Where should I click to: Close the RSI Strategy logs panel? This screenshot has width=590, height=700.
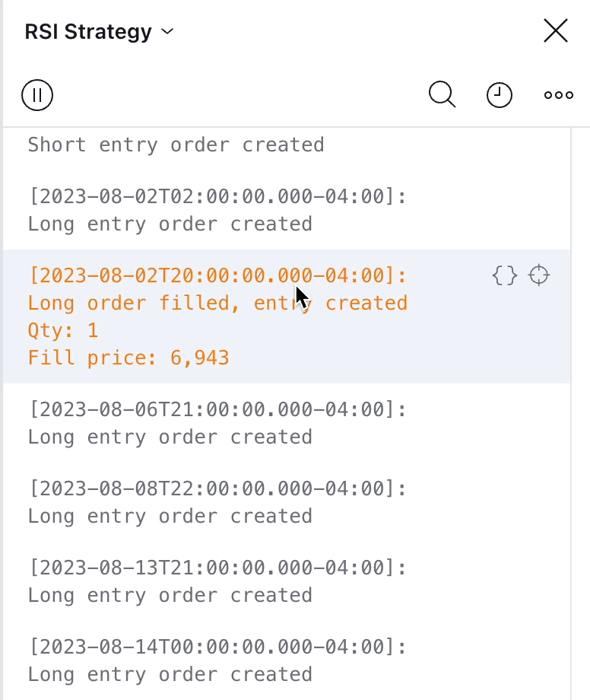[556, 30]
